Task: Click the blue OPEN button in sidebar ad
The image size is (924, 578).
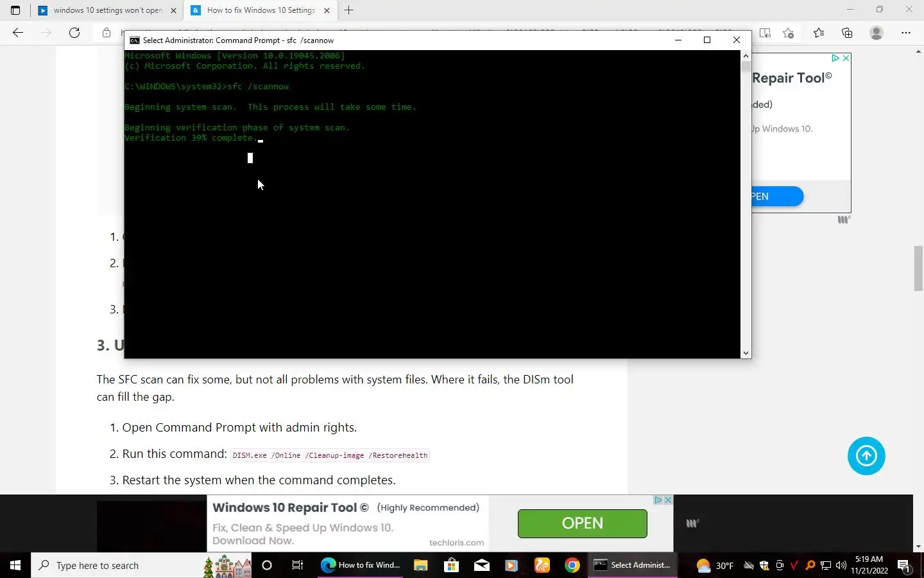Action: pos(777,197)
